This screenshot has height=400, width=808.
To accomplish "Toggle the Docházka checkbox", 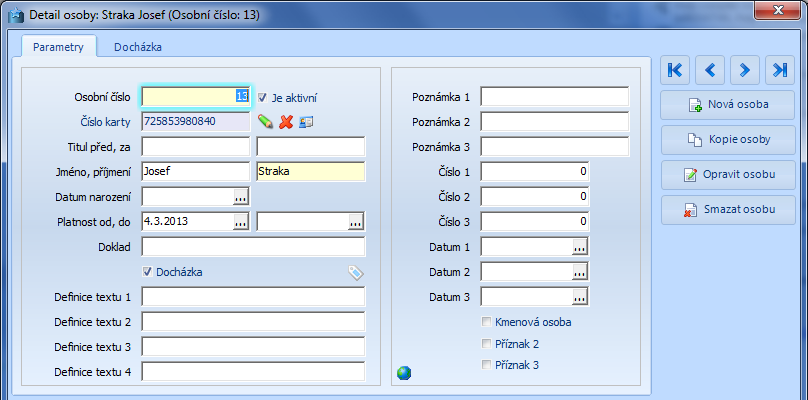I will coord(147,272).
